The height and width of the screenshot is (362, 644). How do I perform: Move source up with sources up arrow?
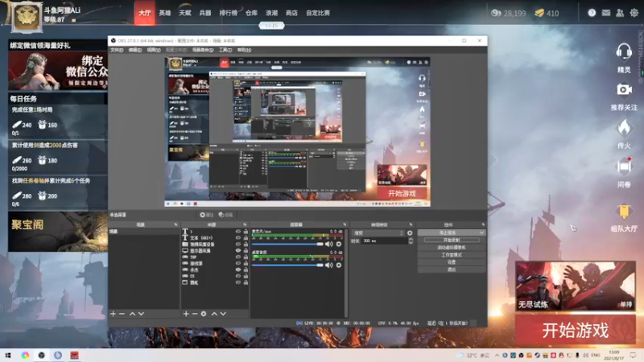click(x=214, y=314)
